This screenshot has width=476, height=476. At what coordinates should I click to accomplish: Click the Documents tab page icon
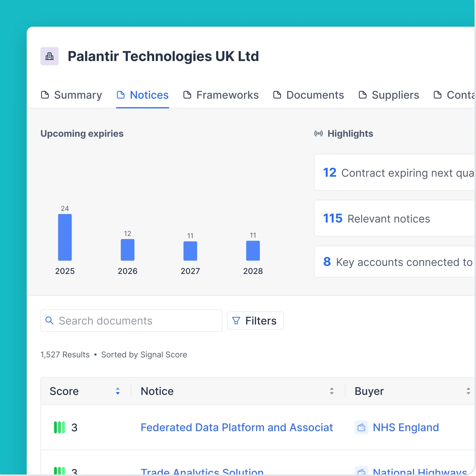(277, 95)
